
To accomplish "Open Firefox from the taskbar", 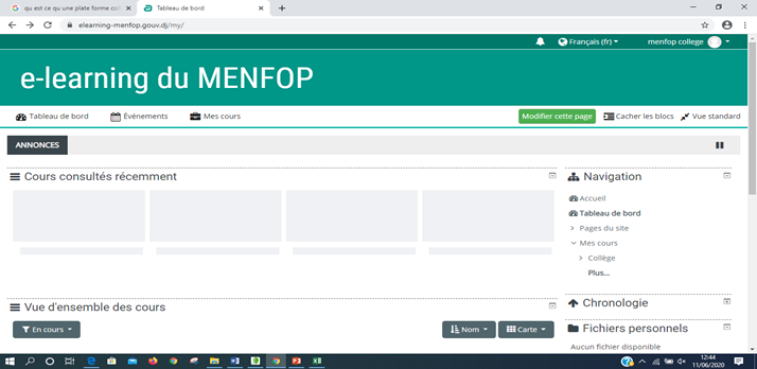I will point(153,361).
